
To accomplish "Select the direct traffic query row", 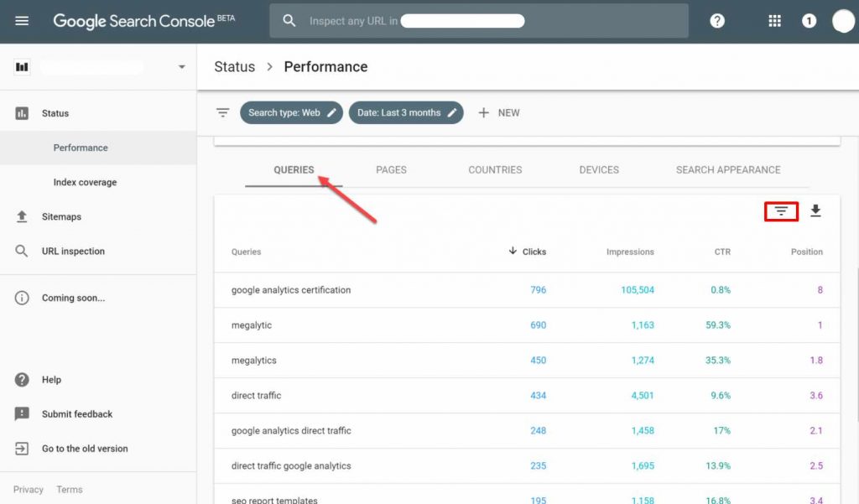I will pyautogui.click(x=527, y=395).
